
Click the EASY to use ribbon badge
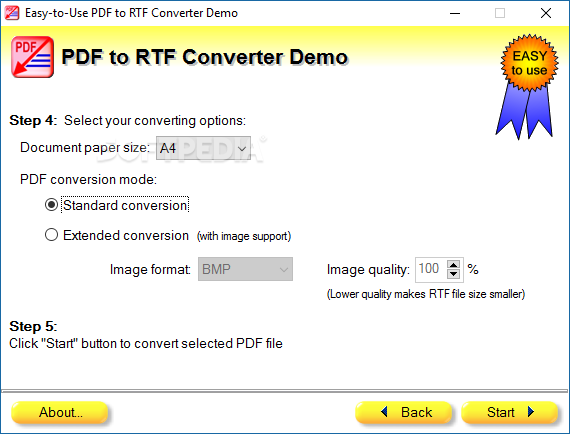[527, 87]
